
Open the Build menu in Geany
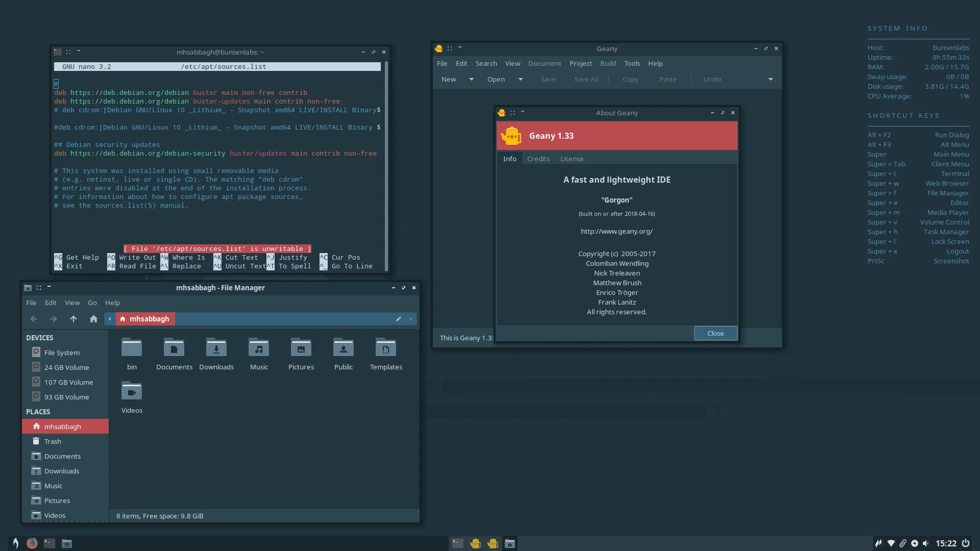pyautogui.click(x=607, y=63)
